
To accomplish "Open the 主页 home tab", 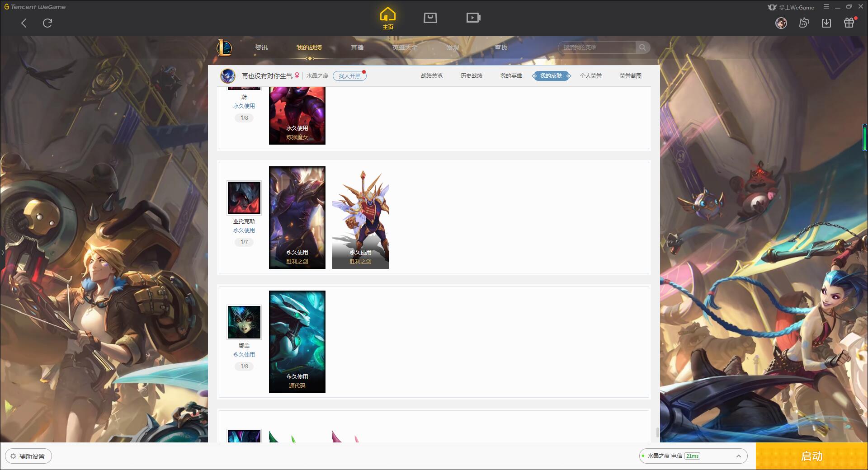I will [388, 18].
